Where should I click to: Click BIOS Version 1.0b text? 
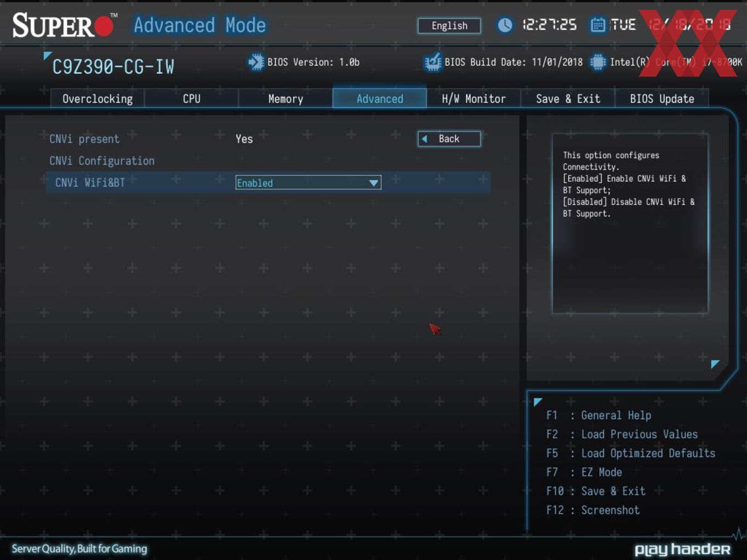coord(314,62)
